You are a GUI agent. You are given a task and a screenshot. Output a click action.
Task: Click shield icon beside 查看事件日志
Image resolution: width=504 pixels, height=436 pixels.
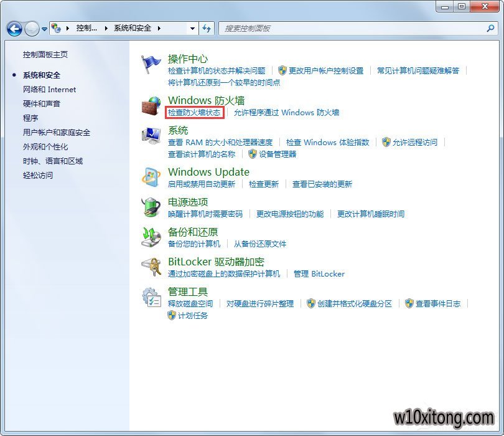point(409,303)
